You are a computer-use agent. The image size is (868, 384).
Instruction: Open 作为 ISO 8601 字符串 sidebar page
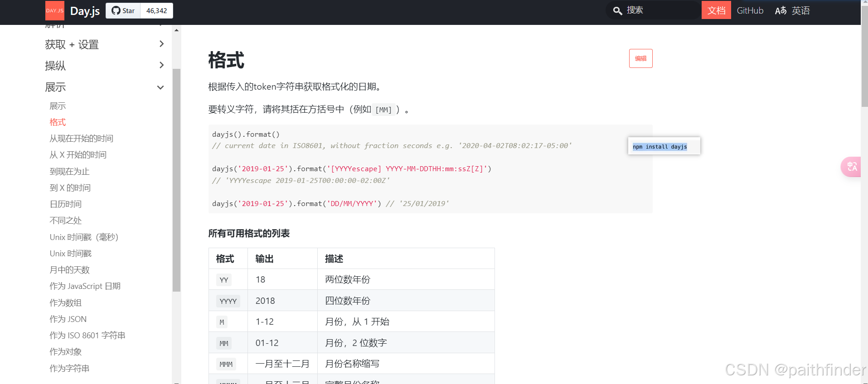tap(87, 336)
